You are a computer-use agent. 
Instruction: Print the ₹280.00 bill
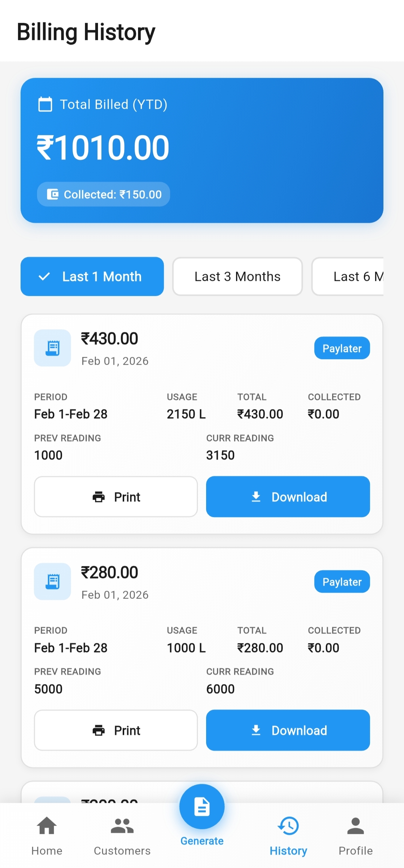pyautogui.click(x=116, y=730)
